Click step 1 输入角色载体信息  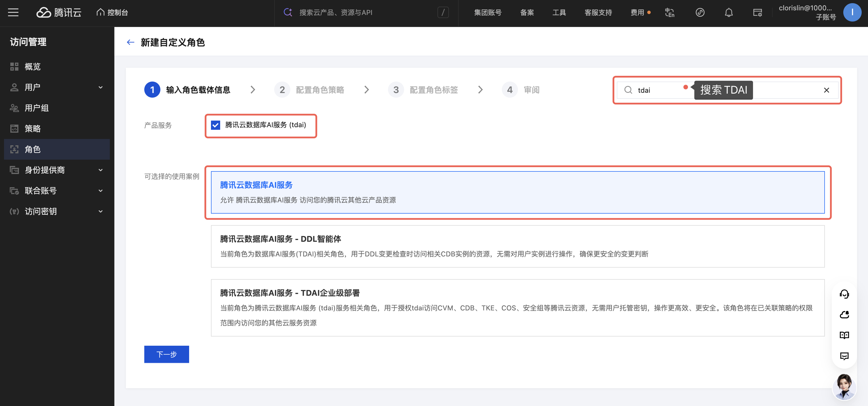pos(187,90)
